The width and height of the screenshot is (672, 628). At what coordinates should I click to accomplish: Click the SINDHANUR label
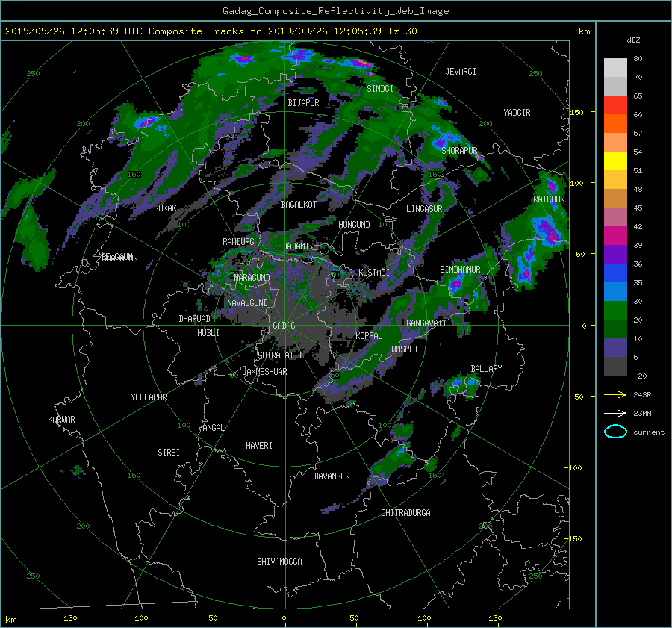point(460,270)
